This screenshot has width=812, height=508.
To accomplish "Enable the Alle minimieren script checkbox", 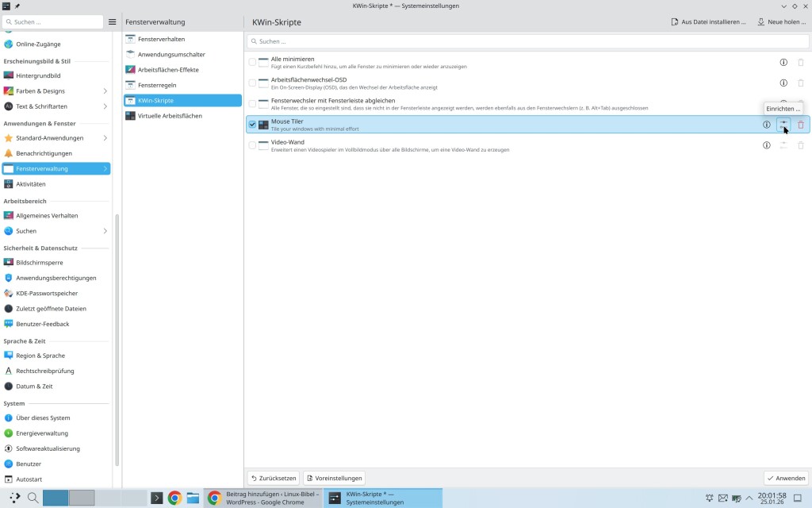I will [x=252, y=62].
